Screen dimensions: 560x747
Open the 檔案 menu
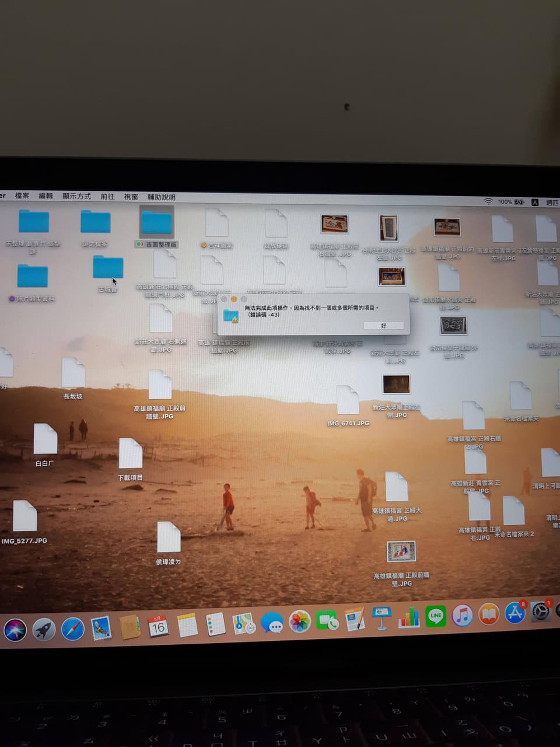click(22, 196)
